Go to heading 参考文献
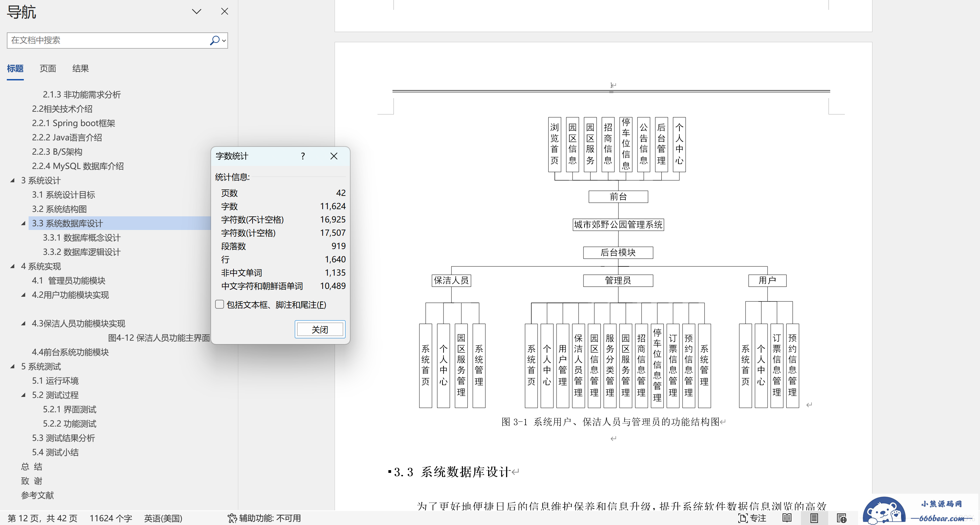 37,495
